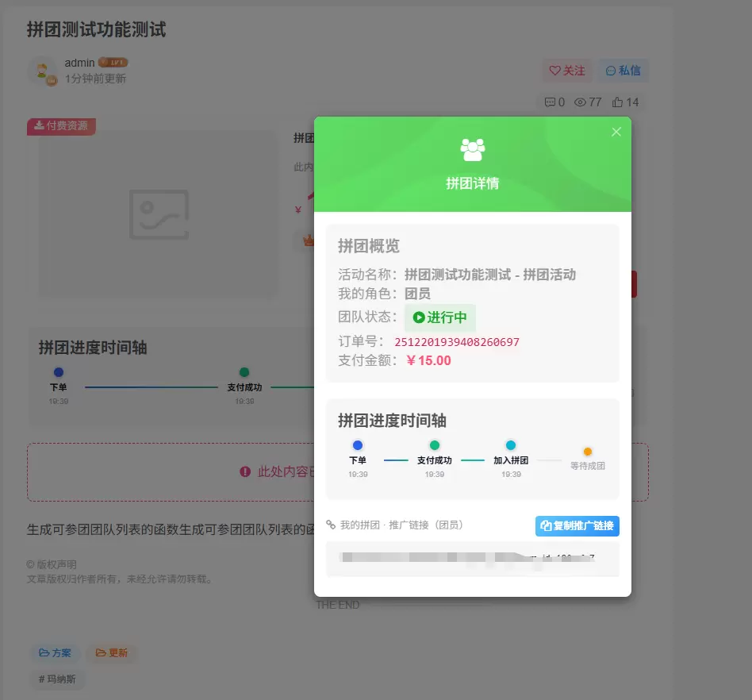This screenshot has height=700, width=752.
Task: Like the post via thumbs-up icon
Action: [617, 102]
